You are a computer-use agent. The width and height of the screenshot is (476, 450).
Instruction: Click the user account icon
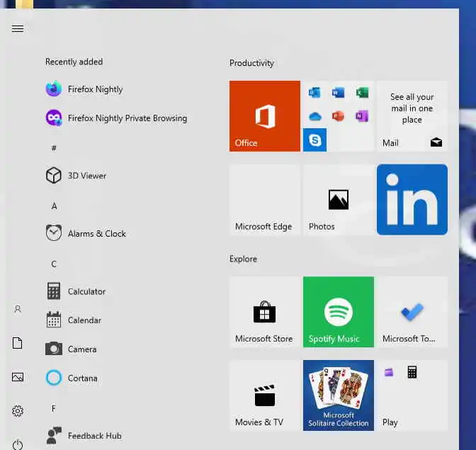coord(18,309)
